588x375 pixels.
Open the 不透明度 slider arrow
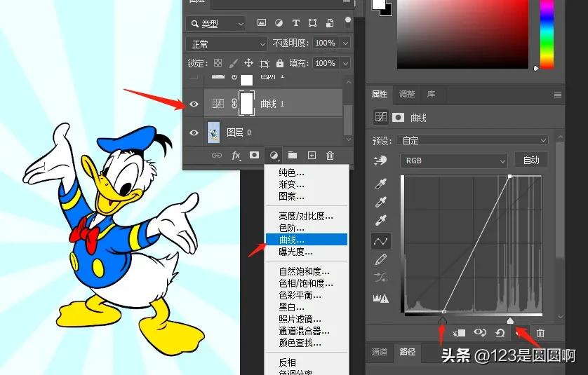[x=345, y=43]
